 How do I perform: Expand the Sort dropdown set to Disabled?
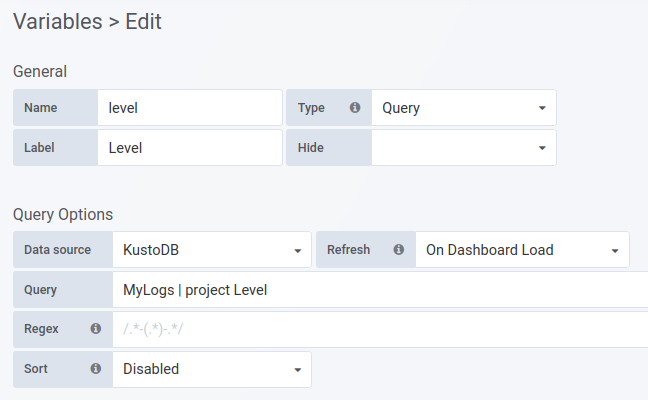click(x=211, y=369)
